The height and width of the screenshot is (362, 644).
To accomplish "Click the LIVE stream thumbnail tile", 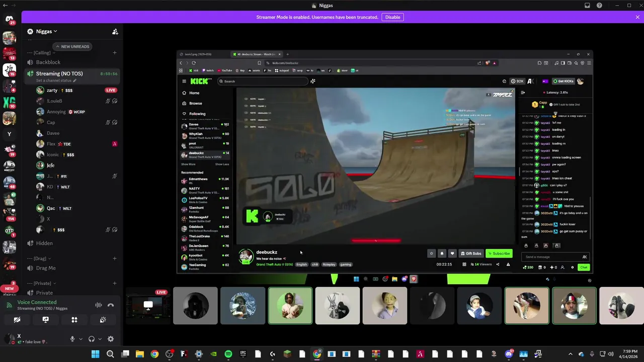I will [148, 305].
